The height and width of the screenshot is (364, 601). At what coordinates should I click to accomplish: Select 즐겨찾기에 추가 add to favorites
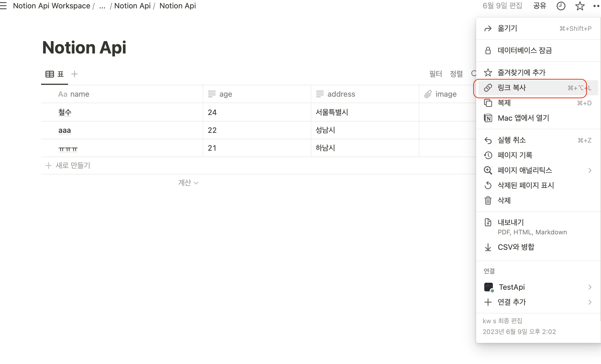pos(521,72)
